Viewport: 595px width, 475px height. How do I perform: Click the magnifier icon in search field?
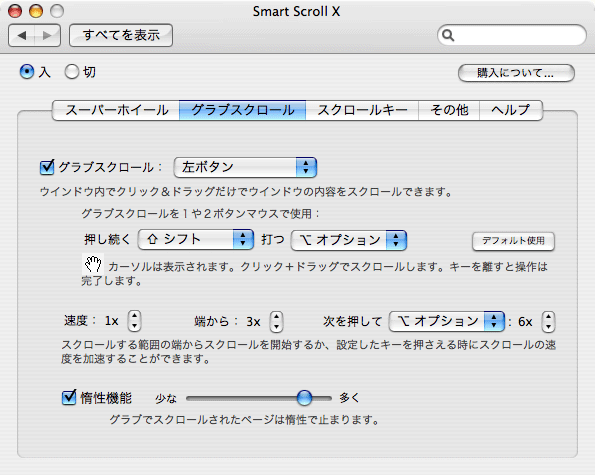point(448,35)
